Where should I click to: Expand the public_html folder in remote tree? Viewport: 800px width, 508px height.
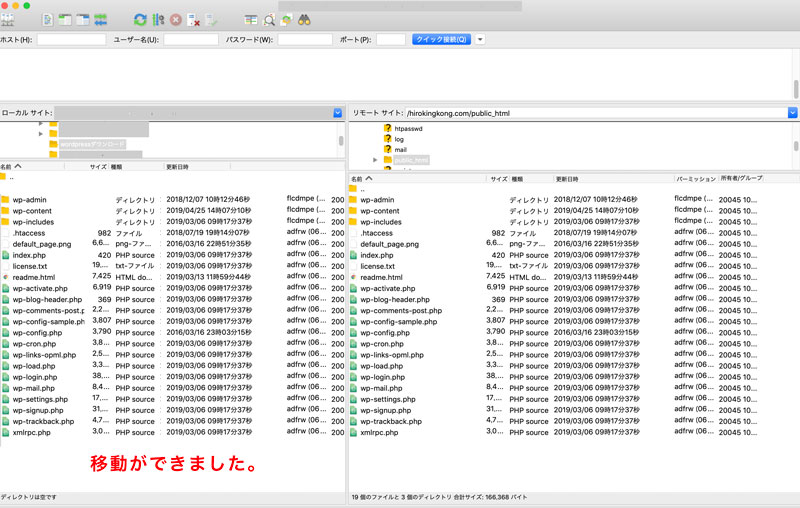pyautogui.click(x=375, y=160)
